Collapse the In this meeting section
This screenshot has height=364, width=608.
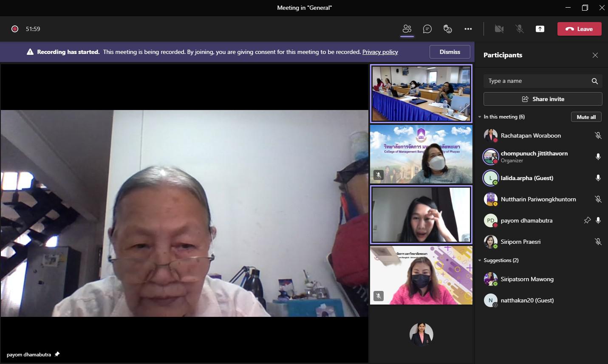480,117
